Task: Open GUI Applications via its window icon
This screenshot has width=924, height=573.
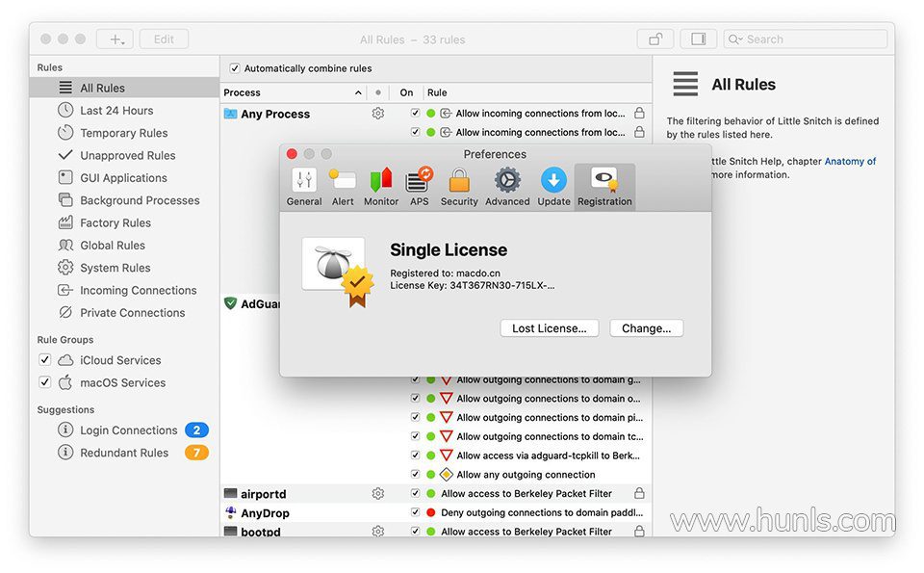Action: (65, 177)
